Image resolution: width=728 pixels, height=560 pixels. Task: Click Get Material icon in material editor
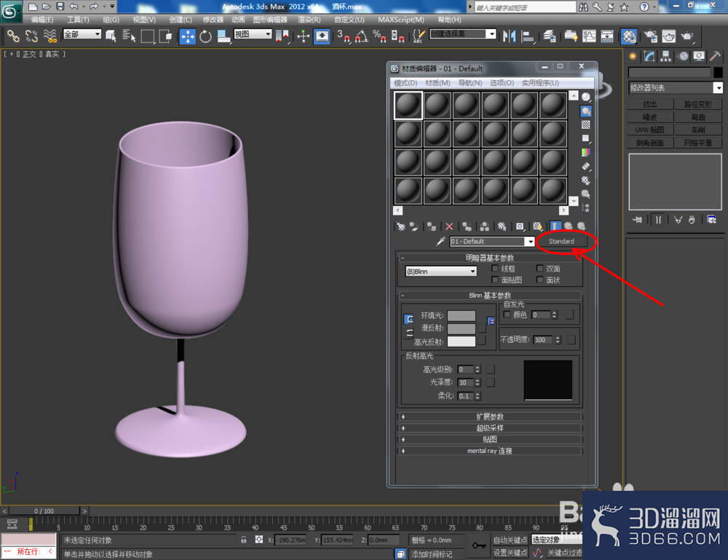[400, 226]
